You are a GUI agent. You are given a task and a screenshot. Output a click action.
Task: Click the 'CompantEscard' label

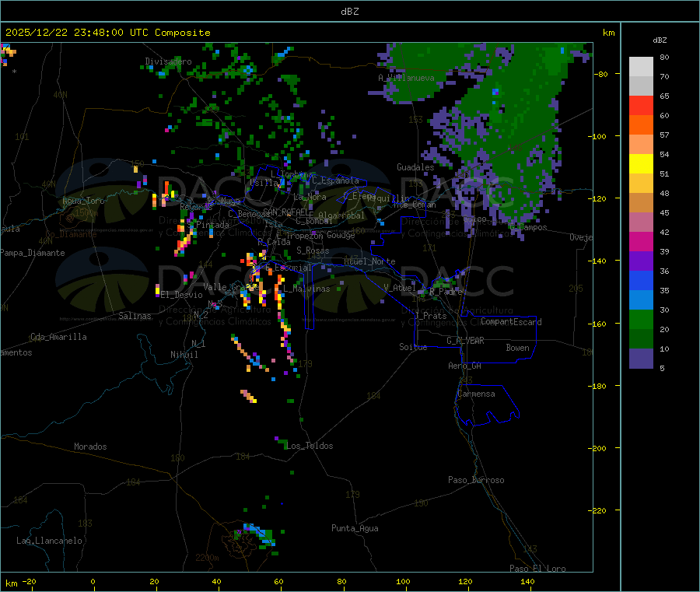click(511, 322)
